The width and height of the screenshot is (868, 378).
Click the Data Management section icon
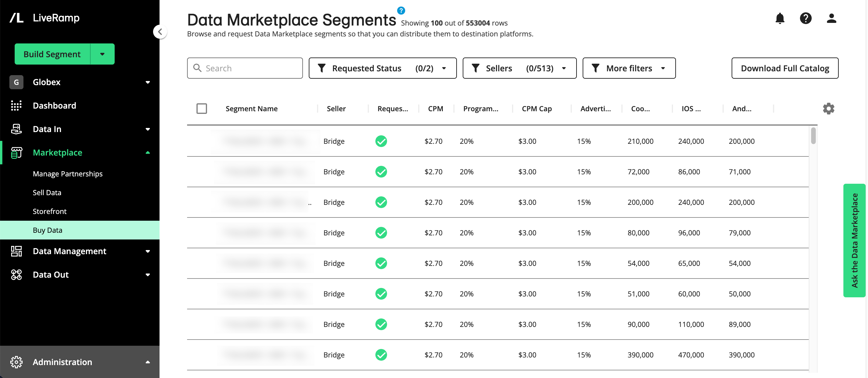[x=16, y=251]
